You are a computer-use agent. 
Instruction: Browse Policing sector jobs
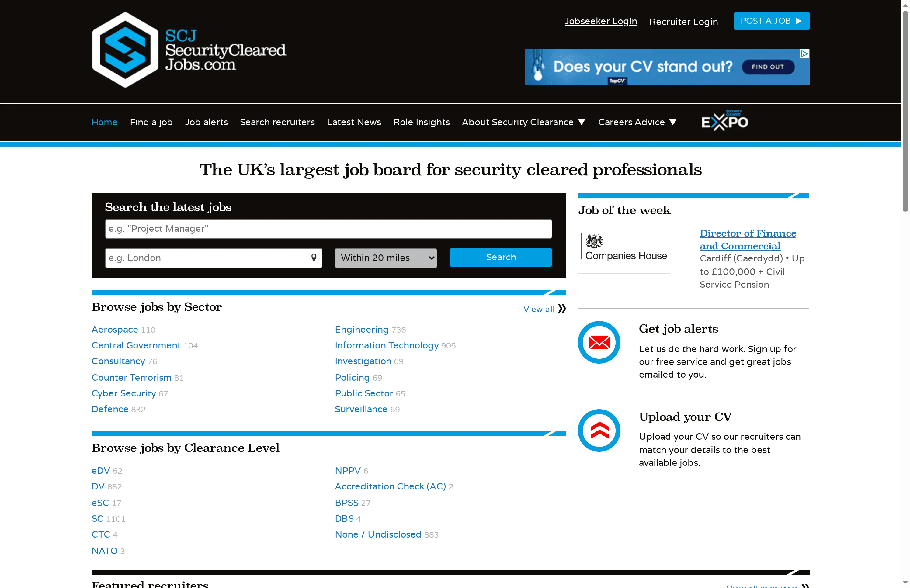point(352,377)
